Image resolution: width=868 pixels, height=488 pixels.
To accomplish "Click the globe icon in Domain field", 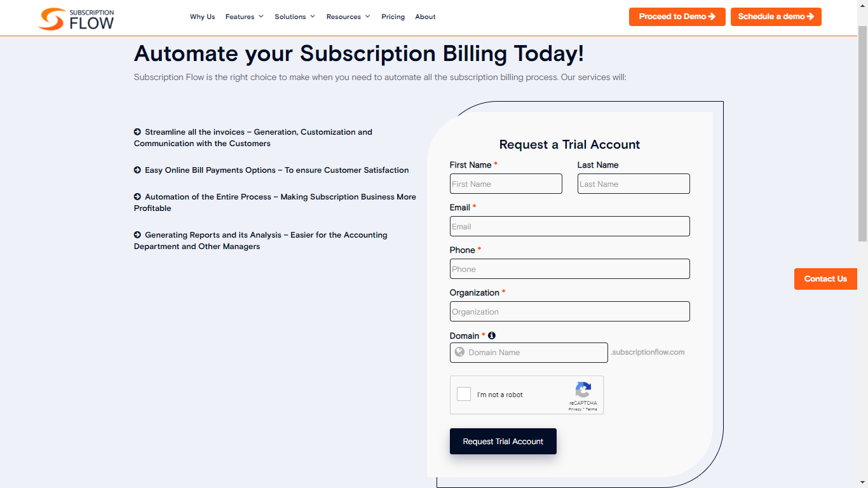I will click(x=459, y=352).
